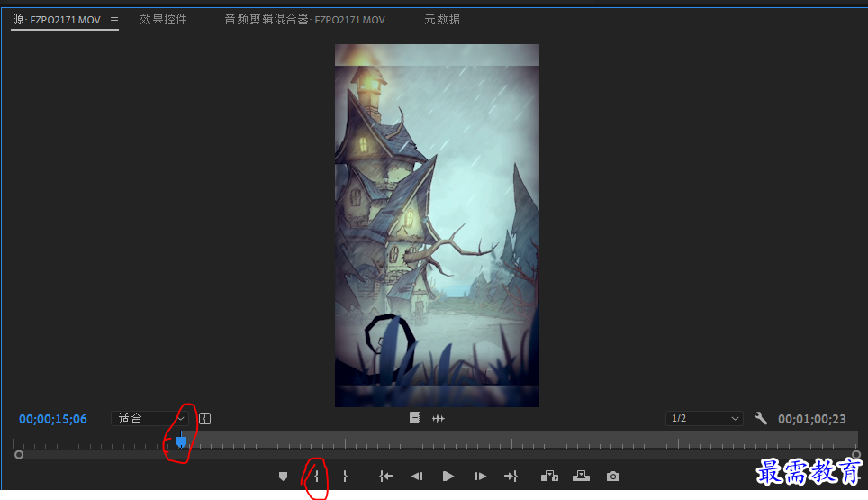
Task: Open the wrench settings menu
Action: [761, 418]
